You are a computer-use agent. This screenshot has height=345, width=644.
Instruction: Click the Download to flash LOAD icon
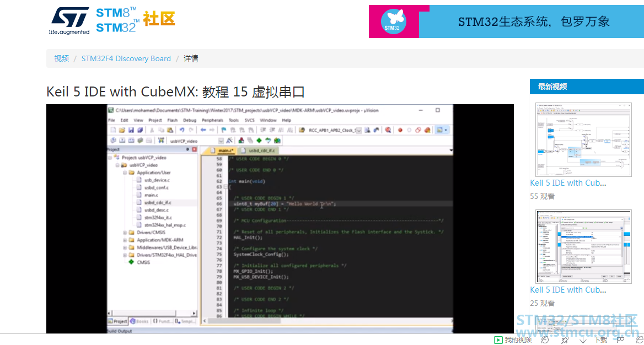point(161,141)
